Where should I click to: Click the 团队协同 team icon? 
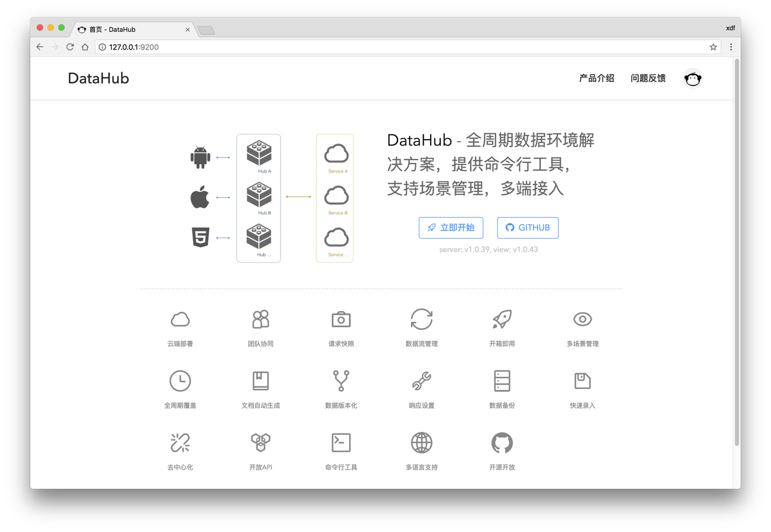(261, 320)
